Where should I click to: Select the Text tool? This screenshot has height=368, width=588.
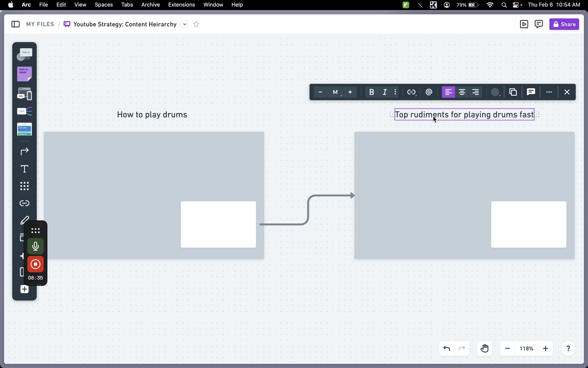[x=24, y=169]
